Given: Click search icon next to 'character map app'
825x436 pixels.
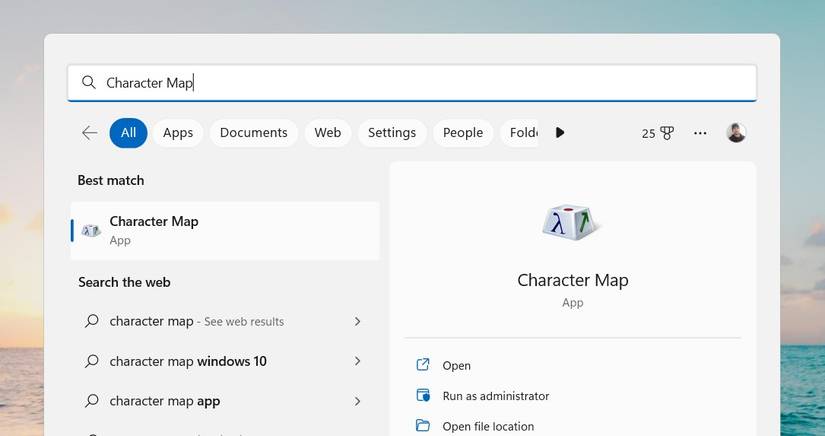Looking at the screenshot, I should 92,401.
